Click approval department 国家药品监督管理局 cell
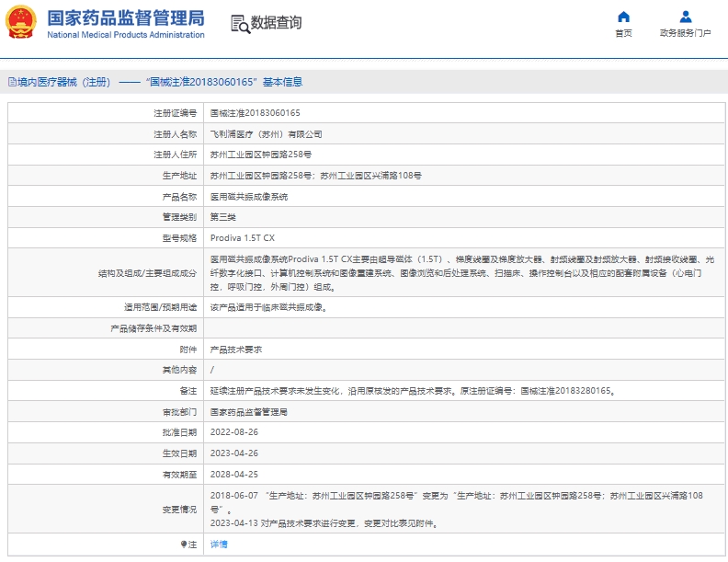The height and width of the screenshot is (562, 728). (248, 412)
